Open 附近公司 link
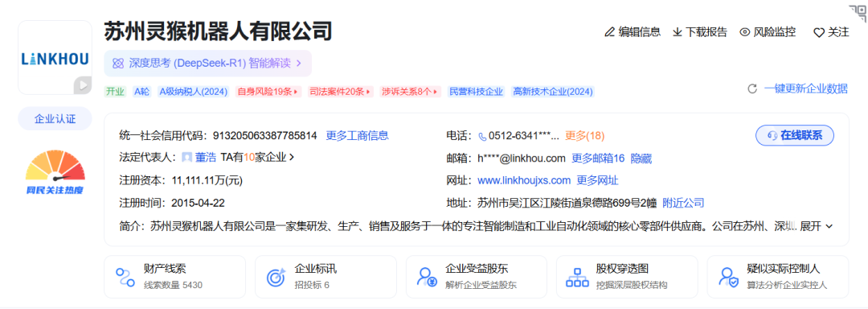Image resolution: width=868 pixels, height=309 pixels. point(683,203)
